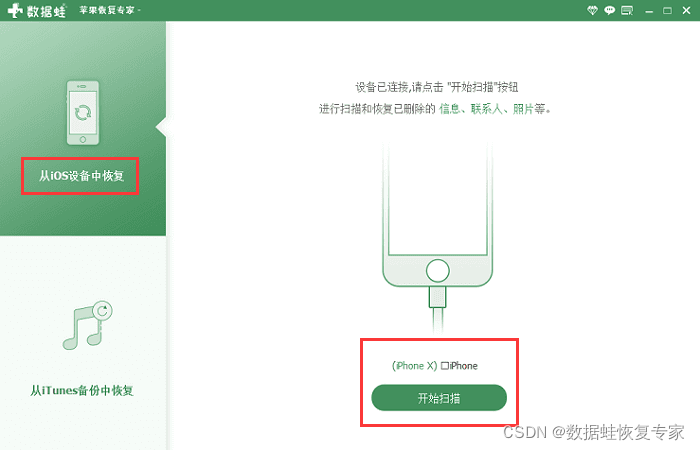
Task: Open the 苹果恢复专家 product dropdown
Action: [110, 10]
